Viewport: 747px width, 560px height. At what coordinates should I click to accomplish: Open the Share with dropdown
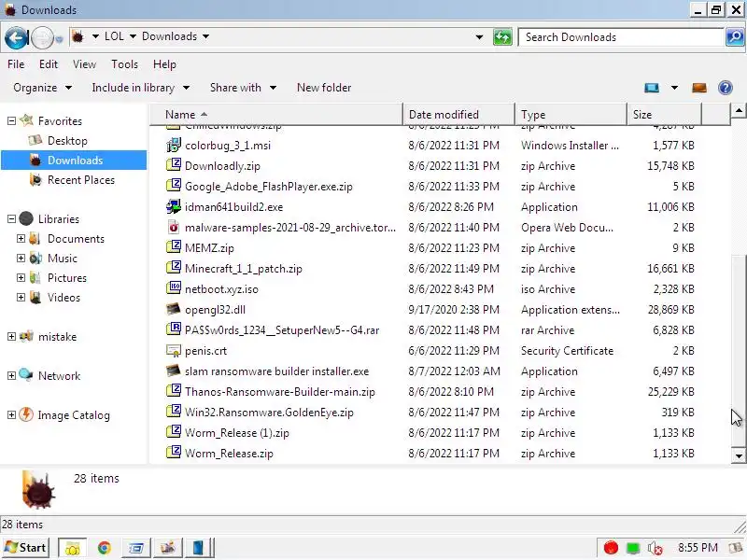243,88
